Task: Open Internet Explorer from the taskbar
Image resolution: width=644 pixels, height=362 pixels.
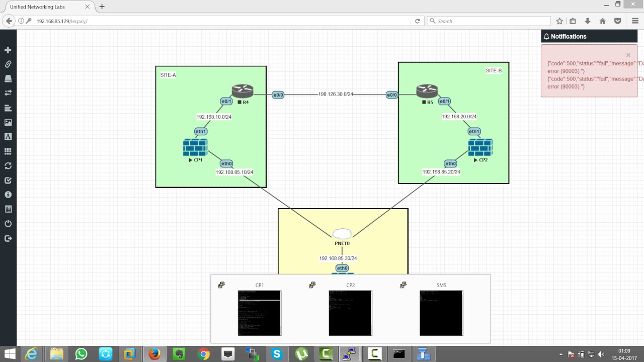Action: [x=31, y=354]
